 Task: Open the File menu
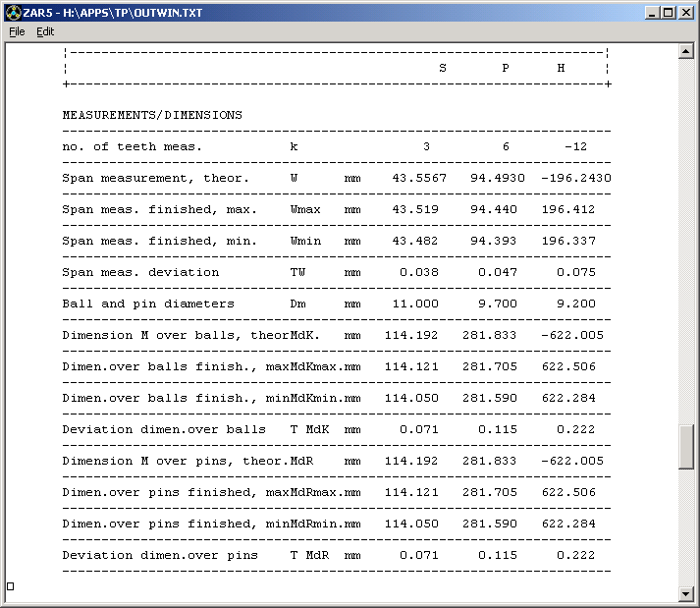pyautogui.click(x=17, y=31)
